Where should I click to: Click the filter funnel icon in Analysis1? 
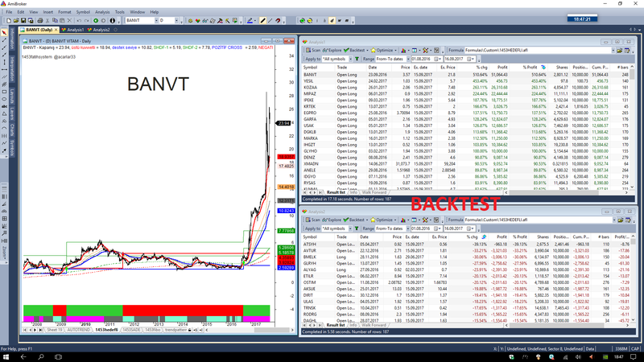[x=357, y=59]
